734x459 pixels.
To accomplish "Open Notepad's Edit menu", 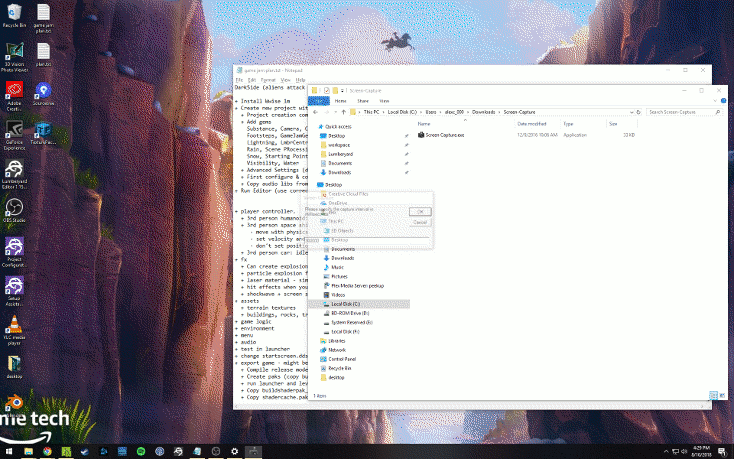I will coord(252,80).
